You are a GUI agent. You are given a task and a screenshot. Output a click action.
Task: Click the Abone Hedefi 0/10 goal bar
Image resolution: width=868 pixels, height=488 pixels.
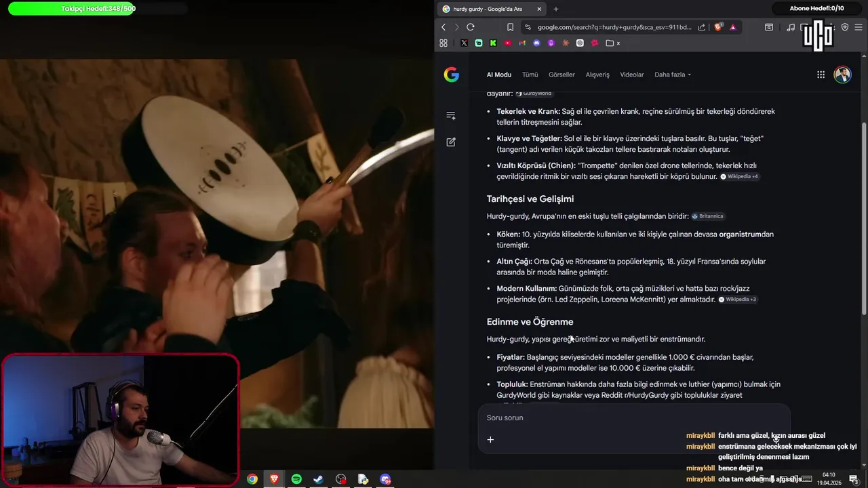click(x=816, y=8)
